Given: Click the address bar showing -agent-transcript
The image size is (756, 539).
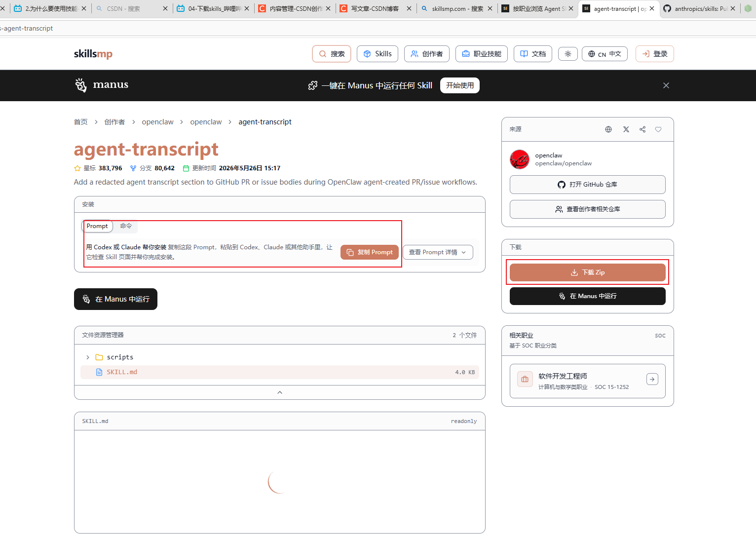Looking at the screenshot, I should [378, 28].
